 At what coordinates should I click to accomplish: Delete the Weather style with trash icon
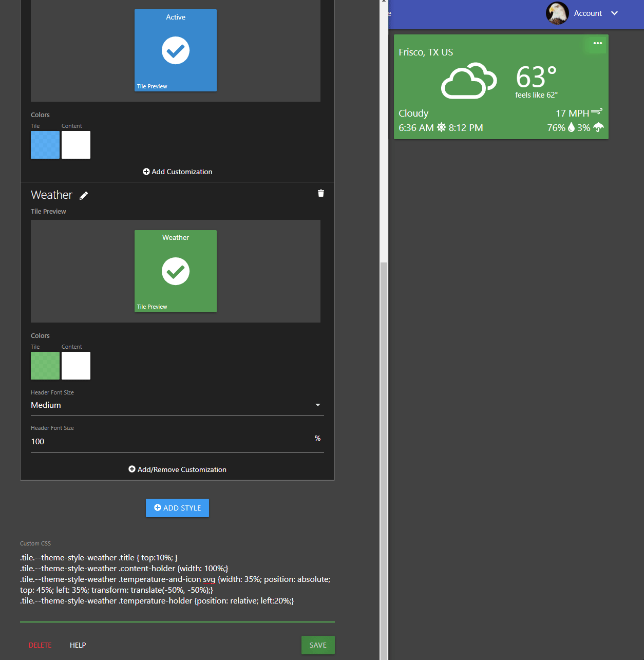click(x=321, y=193)
